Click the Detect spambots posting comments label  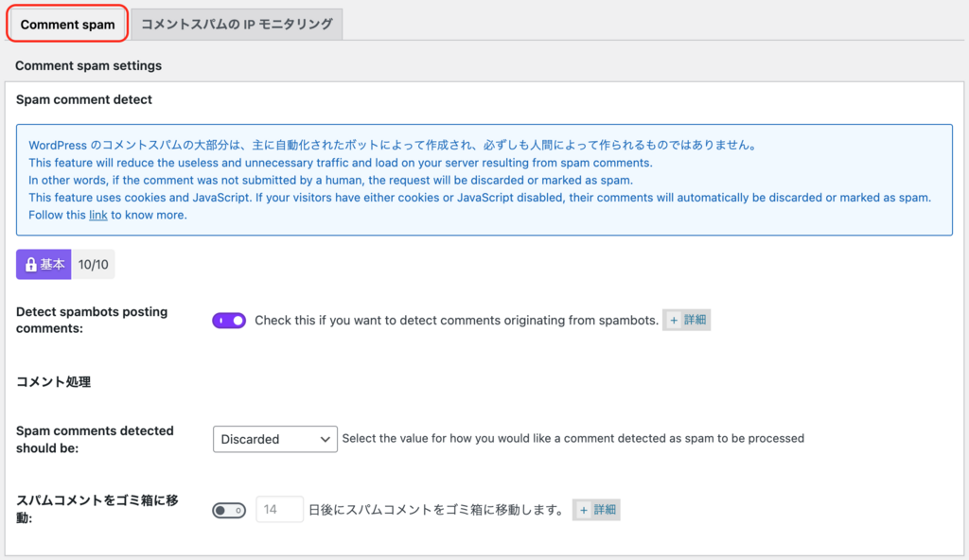pyautogui.click(x=92, y=320)
